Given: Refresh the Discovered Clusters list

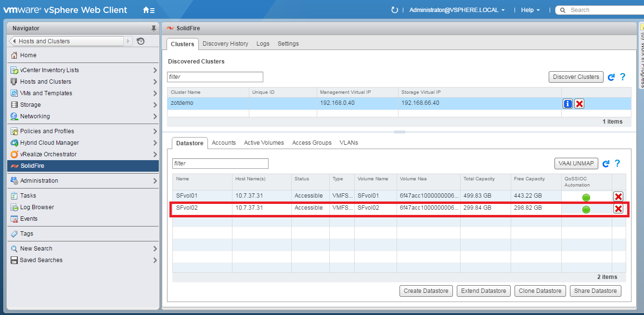Looking at the screenshot, I should 611,77.
